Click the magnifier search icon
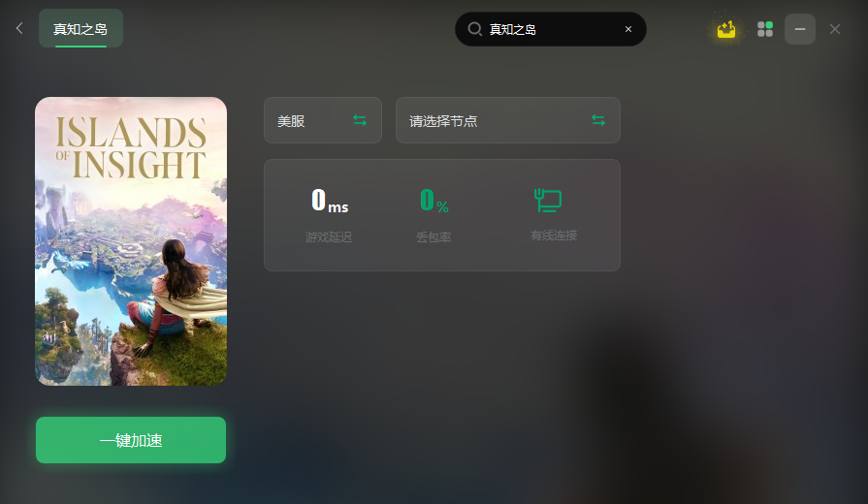 click(x=474, y=29)
